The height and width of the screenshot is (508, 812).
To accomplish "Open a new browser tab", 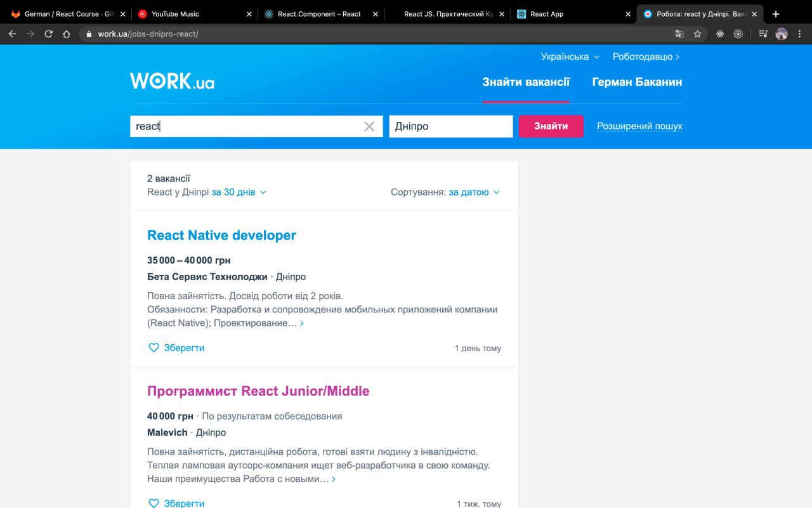I will tap(776, 14).
